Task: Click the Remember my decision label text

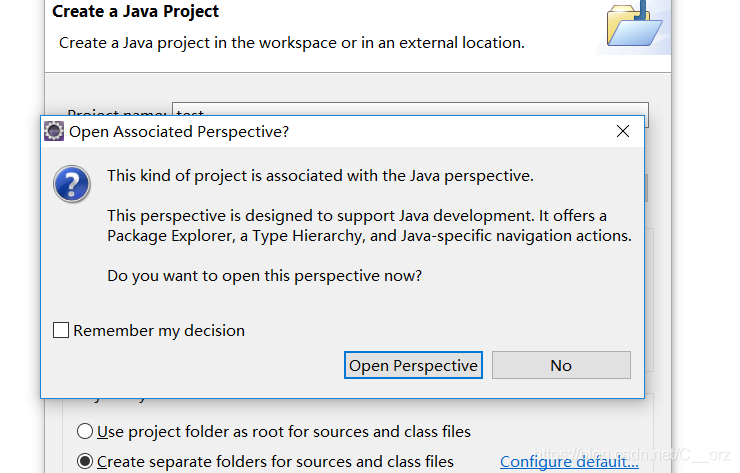Action: (159, 331)
